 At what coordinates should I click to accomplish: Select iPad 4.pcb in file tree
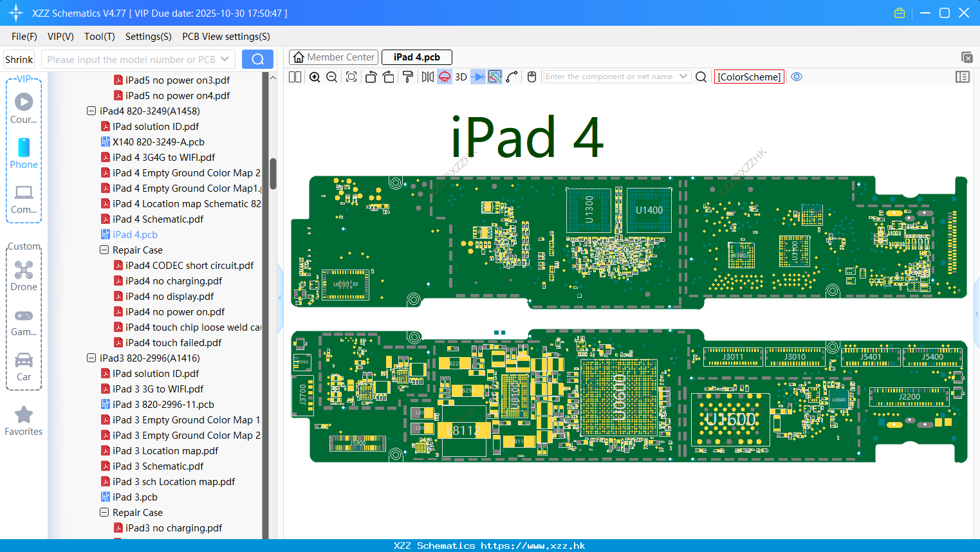point(134,234)
